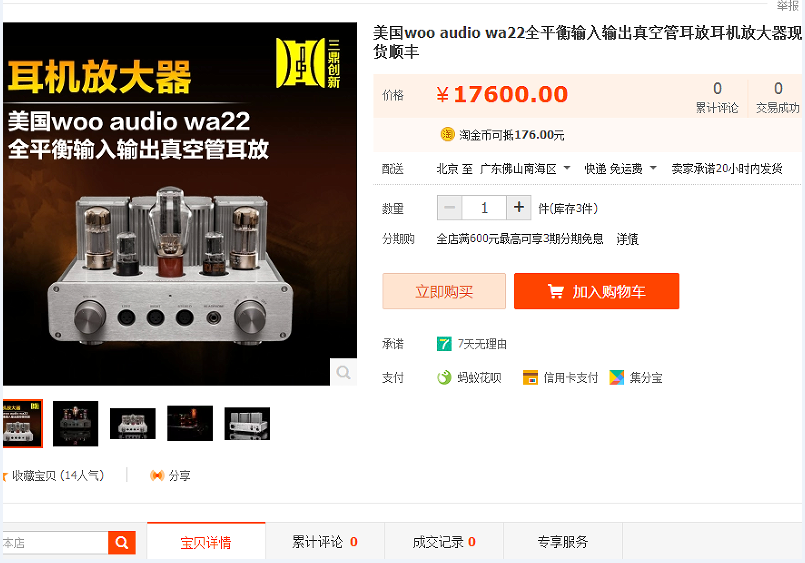Click the 集分宝 colorful icon

tap(617, 378)
